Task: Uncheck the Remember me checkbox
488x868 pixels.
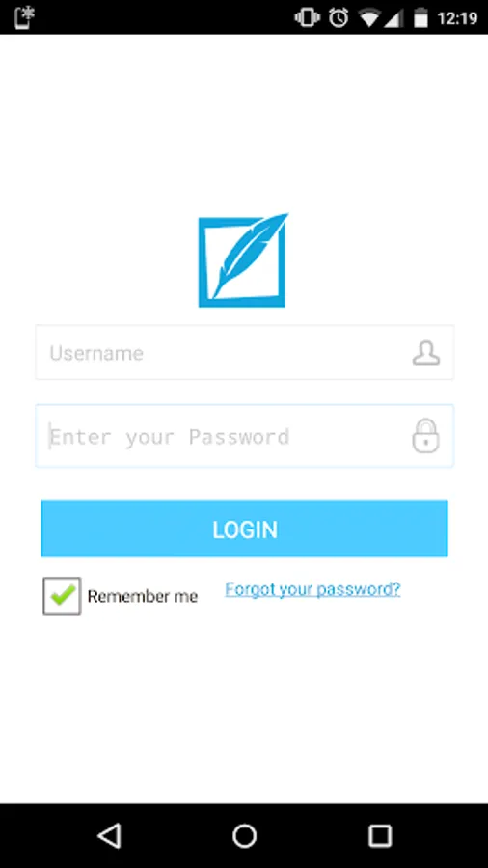Action: 62,596
